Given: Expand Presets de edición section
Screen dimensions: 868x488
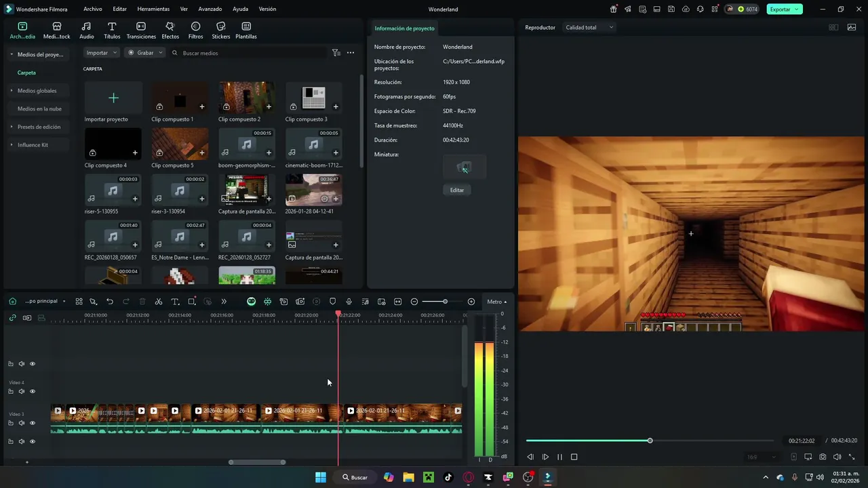Looking at the screenshot, I should [12, 127].
